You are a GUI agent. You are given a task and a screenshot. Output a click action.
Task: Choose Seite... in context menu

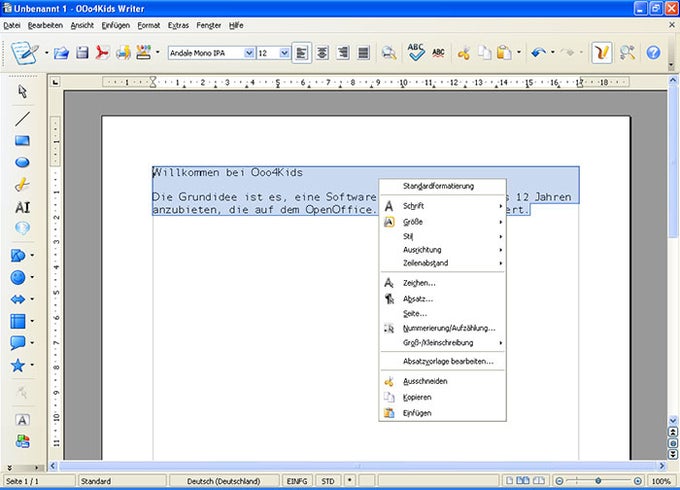click(443, 314)
